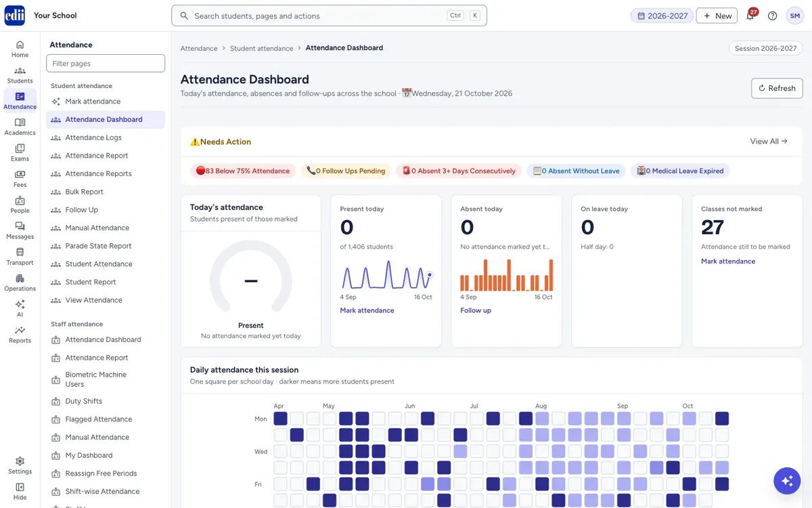Hide the sidebar with Hide icon
The width and height of the screenshot is (812, 508).
20,492
